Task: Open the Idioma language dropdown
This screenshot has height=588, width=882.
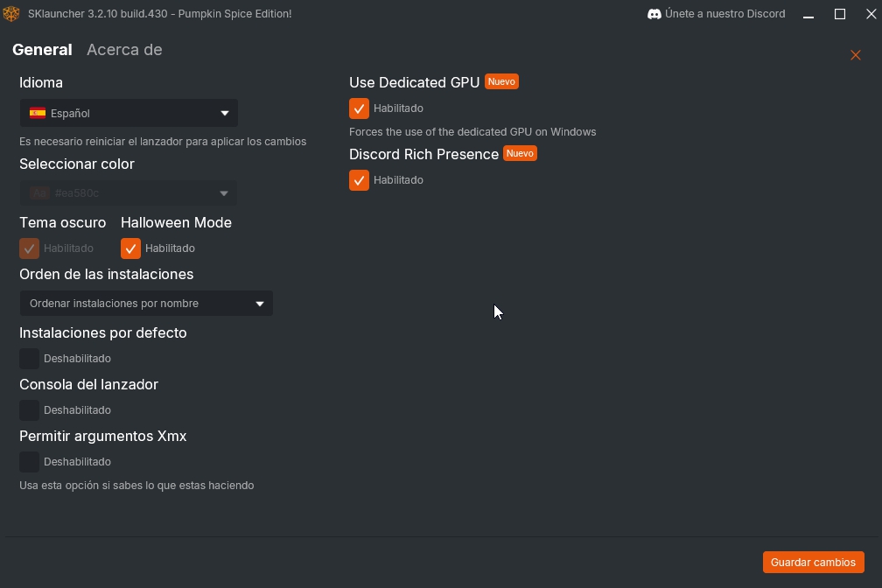Action: (x=128, y=113)
